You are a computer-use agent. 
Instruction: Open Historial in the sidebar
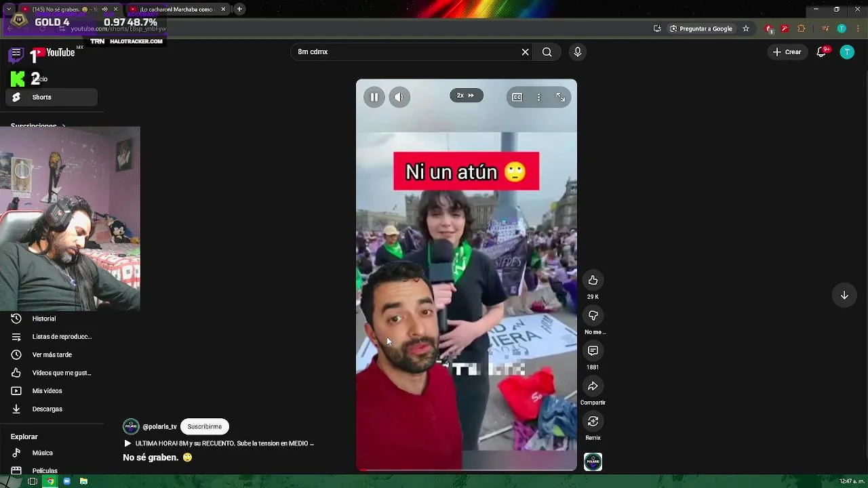click(52, 319)
